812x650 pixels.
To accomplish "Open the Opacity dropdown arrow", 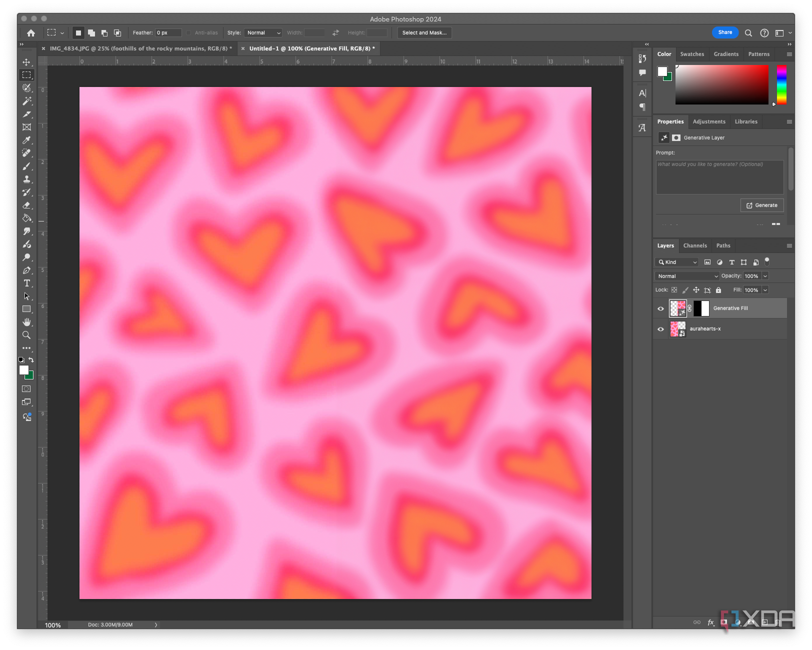I will 765,276.
